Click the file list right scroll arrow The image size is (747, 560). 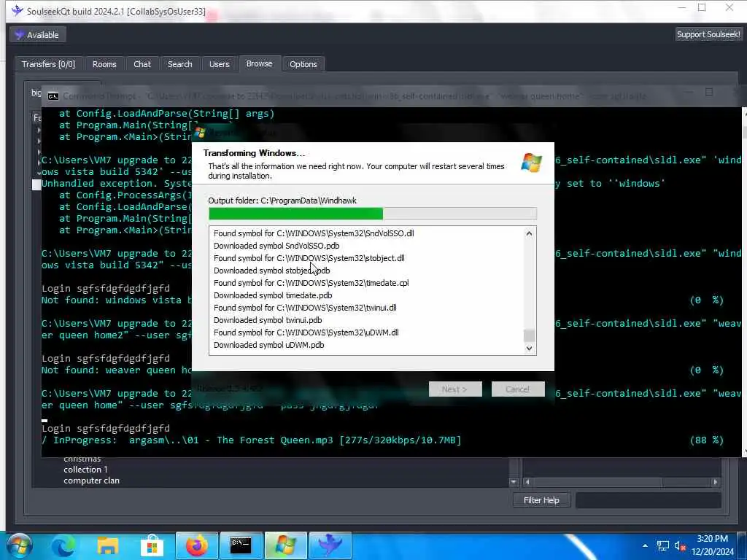pyautogui.click(x=716, y=482)
